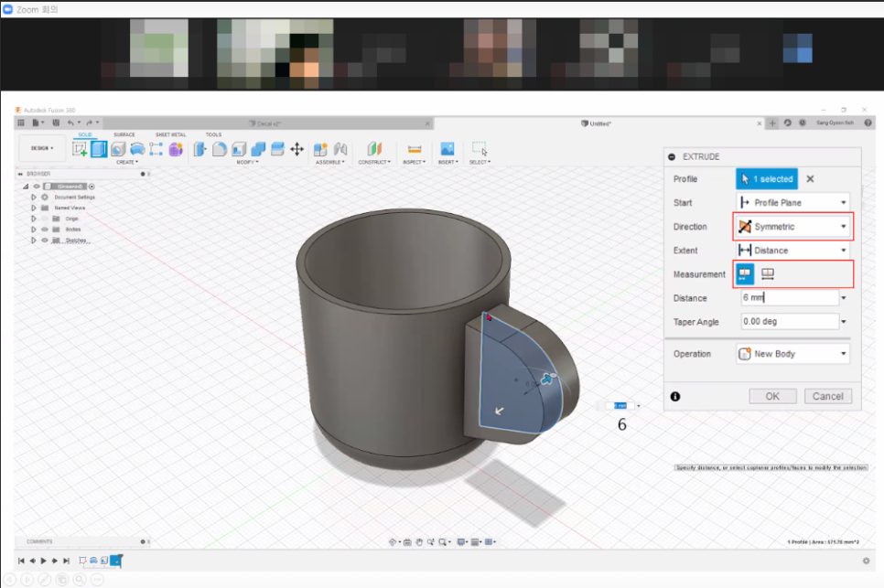Choose the one side measurement option

(x=745, y=274)
